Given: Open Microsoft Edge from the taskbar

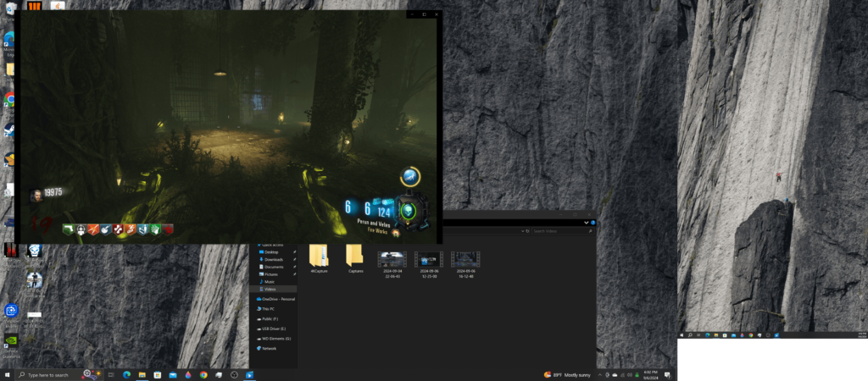Looking at the screenshot, I should coord(126,374).
